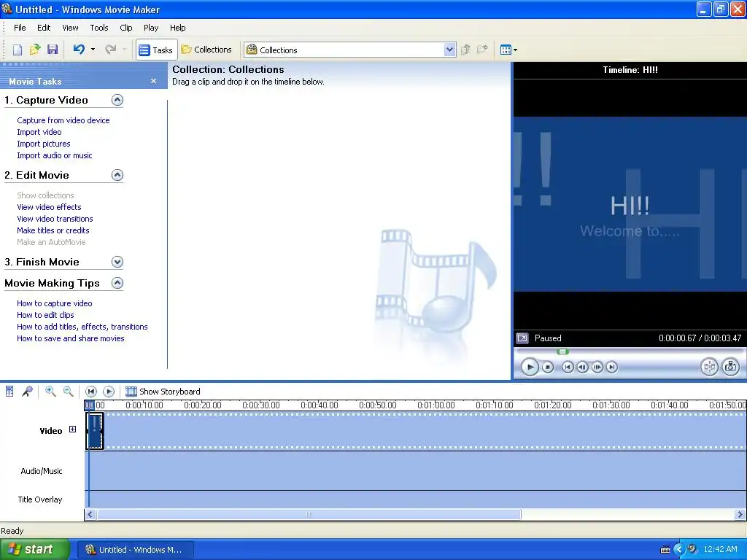The width and height of the screenshot is (747, 560).
Task: Open the Views icon dropdown
Action: coord(508,50)
